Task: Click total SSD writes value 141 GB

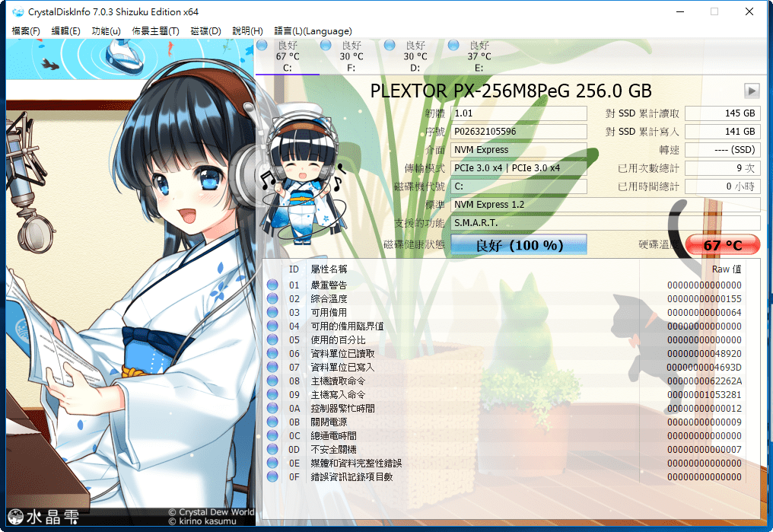Action: click(723, 132)
